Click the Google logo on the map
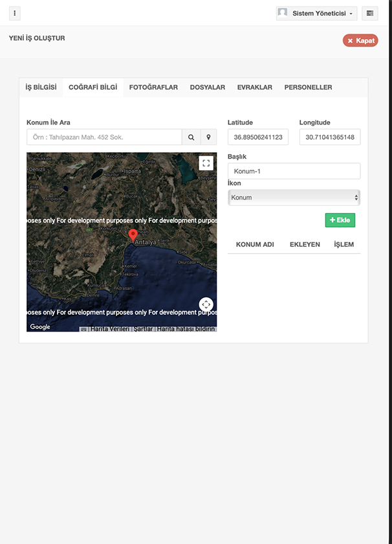The height and width of the screenshot is (544, 392). click(x=40, y=327)
